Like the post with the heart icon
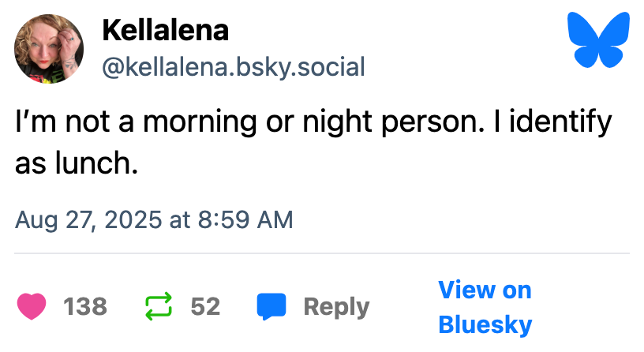Viewport: 644px width, 352px height. 32,306
